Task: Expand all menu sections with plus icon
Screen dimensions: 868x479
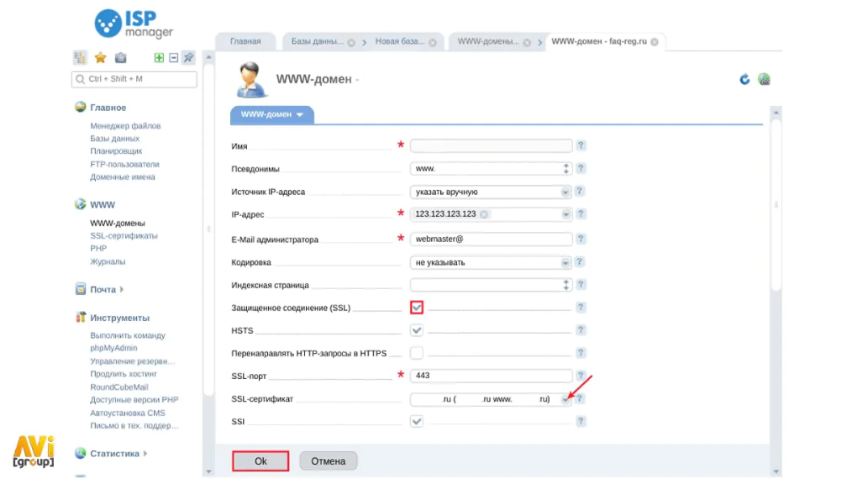Action: coord(159,58)
